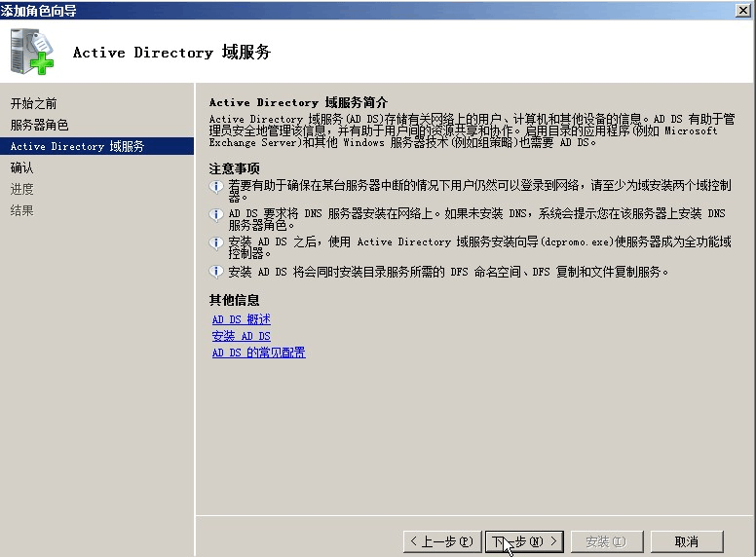The height and width of the screenshot is (557, 756).
Task: Select the 服务器角色 step in sidebar
Action: coord(40,125)
